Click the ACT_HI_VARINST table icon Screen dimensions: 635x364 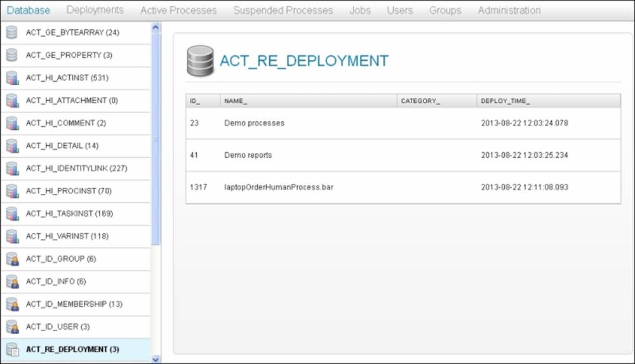coord(12,236)
